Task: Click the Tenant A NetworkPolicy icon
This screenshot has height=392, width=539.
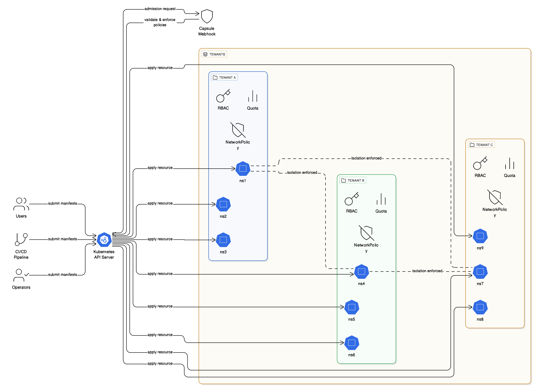Action: click(x=238, y=130)
